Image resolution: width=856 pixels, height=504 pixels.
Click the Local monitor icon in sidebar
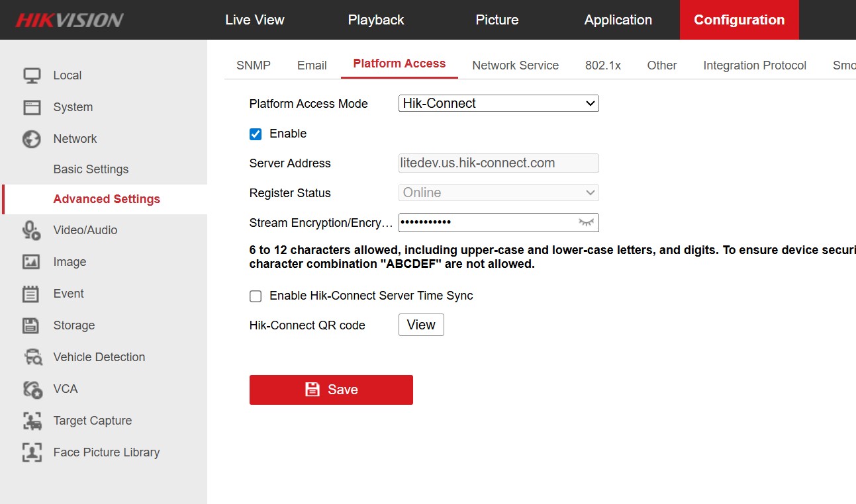tap(31, 75)
